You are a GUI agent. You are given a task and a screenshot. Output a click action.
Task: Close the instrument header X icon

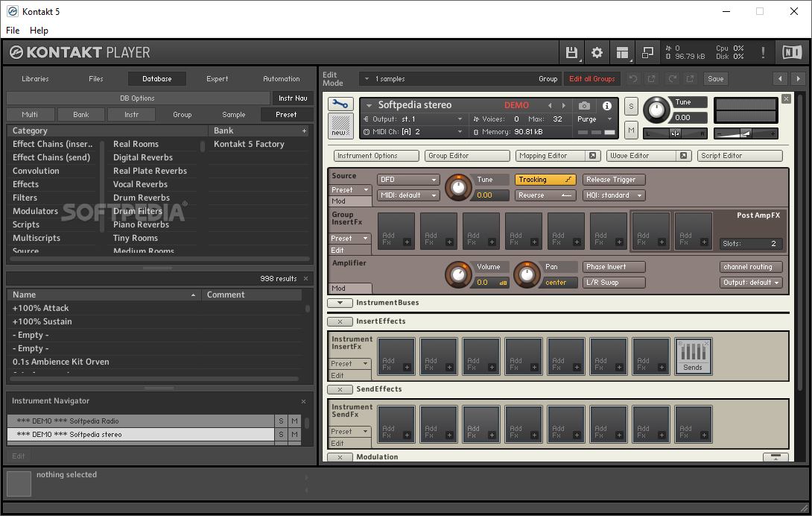pos(786,98)
